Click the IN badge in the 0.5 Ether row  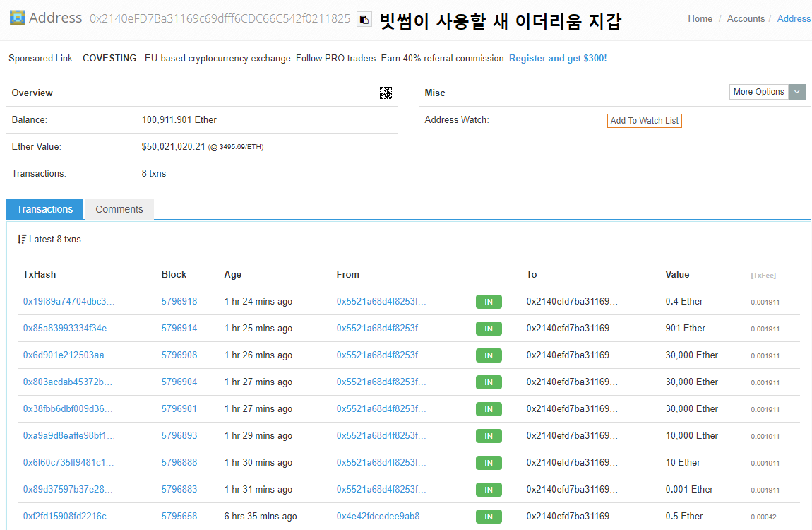click(489, 517)
